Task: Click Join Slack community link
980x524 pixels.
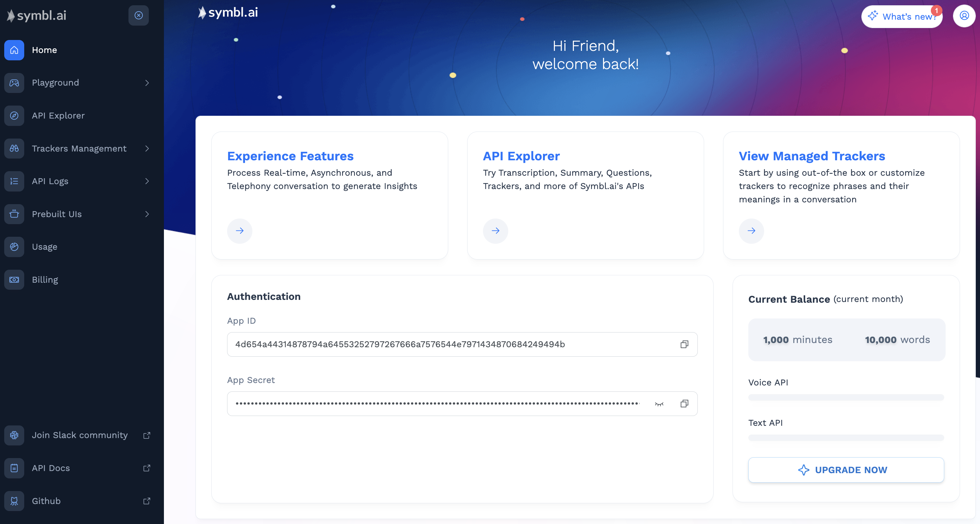Action: point(80,435)
